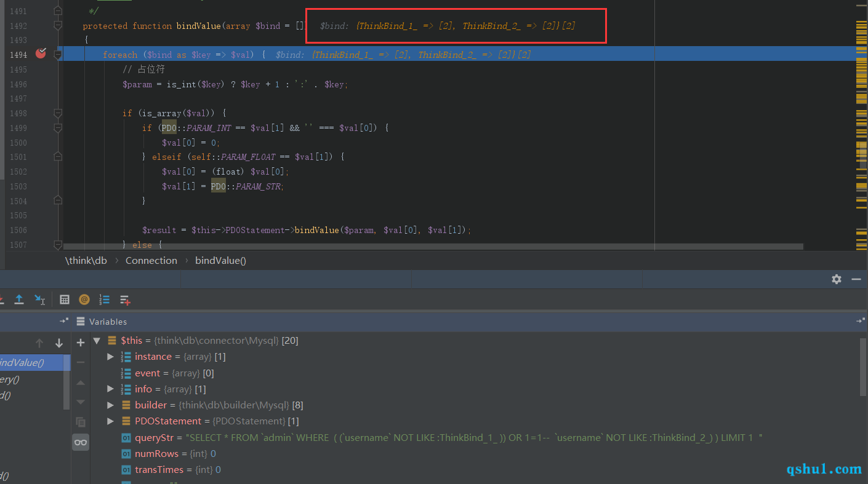Hide the debug tool window with minus icon
Image resolution: width=868 pixels, height=484 pixels.
click(x=856, y=279)
